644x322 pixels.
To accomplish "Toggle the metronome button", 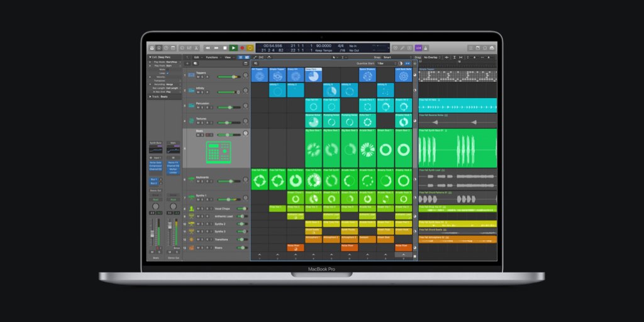I will [426, 48].
